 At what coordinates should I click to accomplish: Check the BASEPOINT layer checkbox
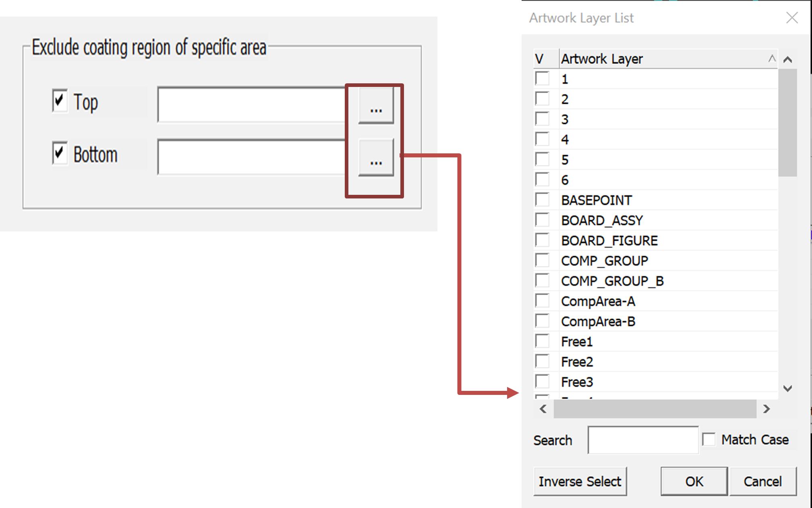point(542,200)
